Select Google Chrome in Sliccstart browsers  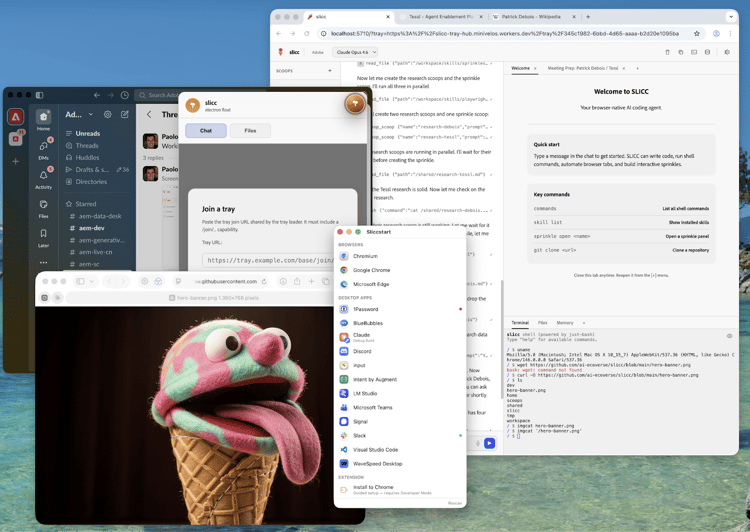[x=371, y=270]
